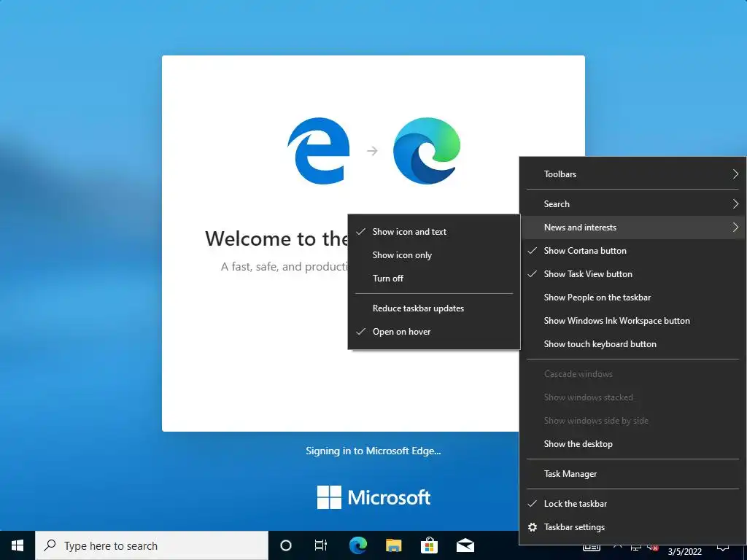747x560 pixels.
Task: Enable Show People on the taskbar
Action: tap(633, 297)
